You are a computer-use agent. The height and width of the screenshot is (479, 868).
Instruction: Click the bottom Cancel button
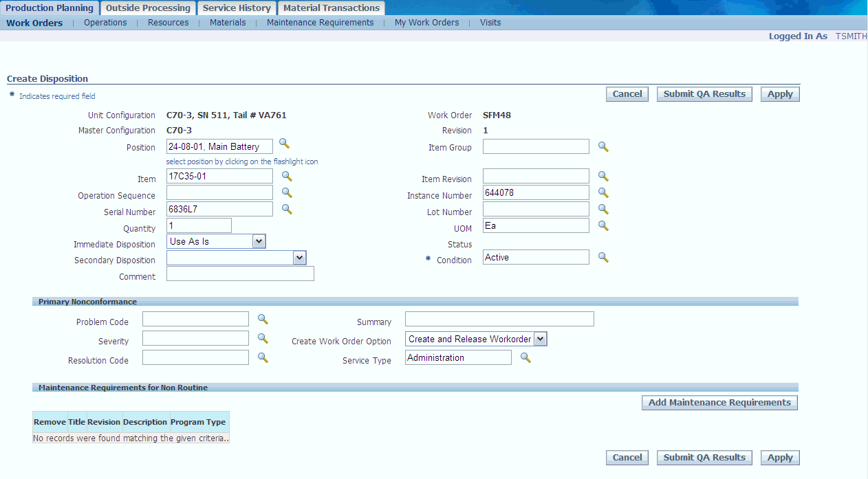tap(627, 458)
